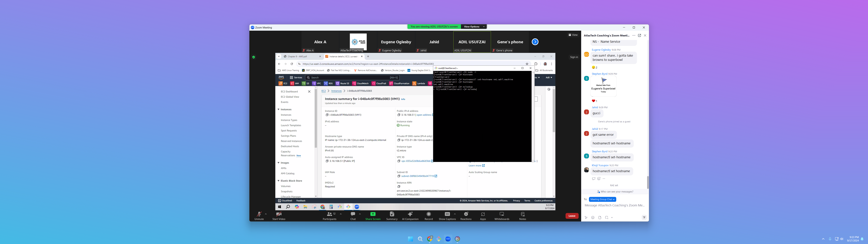Unmute the microphone in Zoom
This screenshot has height=244, width=868.
pos(259,214)
